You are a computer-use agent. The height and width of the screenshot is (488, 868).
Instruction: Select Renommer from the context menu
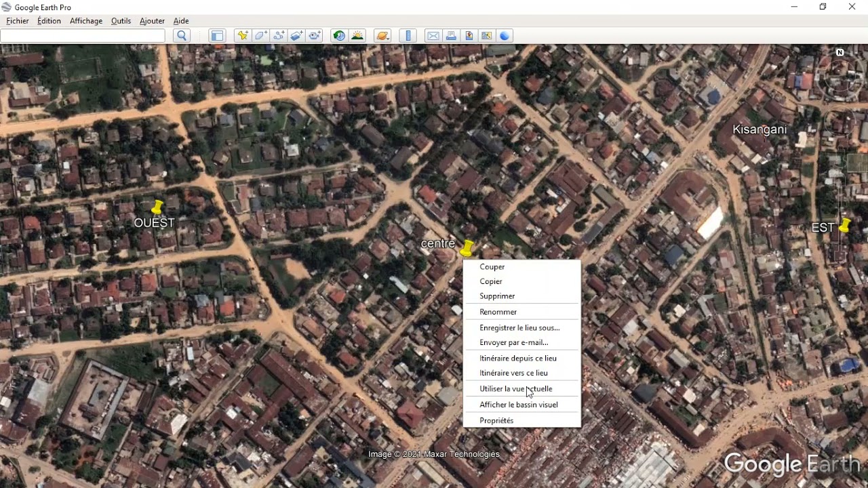click(x=521, y=312)
